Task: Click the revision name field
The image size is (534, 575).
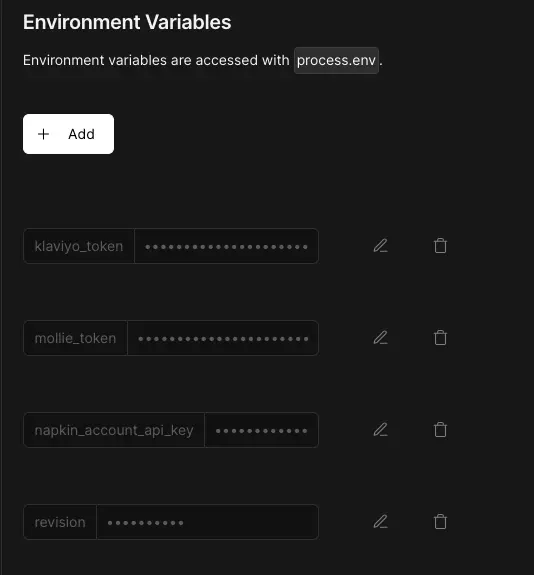Action: 60,522
